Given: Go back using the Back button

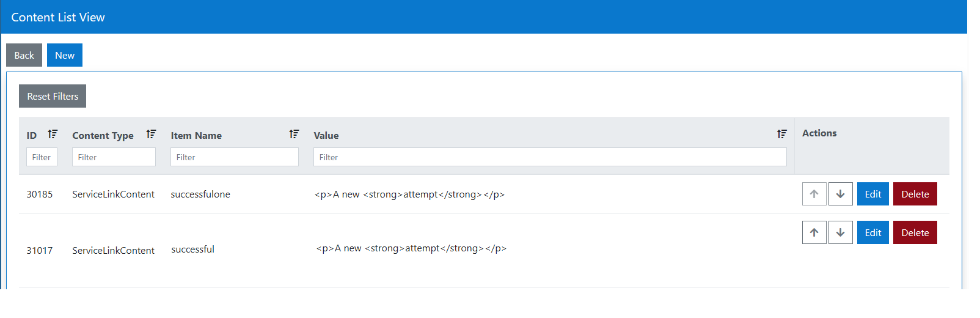Looking at the screenshot, I should (x=24, y=55).
